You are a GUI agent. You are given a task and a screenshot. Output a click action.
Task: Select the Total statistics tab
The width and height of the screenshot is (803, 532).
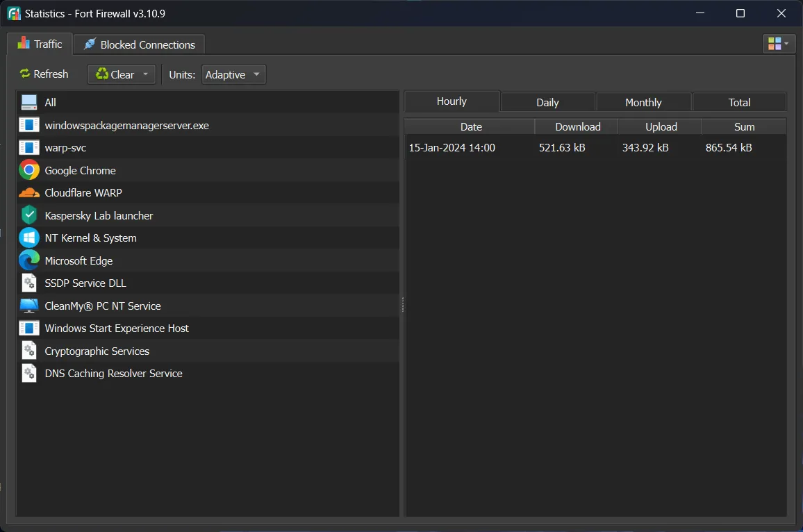[x=739, y=102]
